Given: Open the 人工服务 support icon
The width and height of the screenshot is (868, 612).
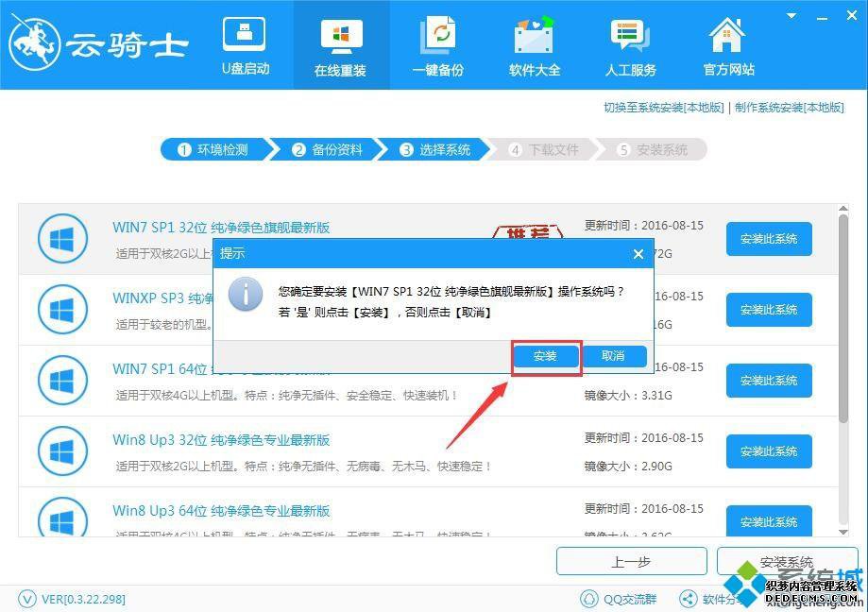Looking at the screenshot, I should coord(630,35).
